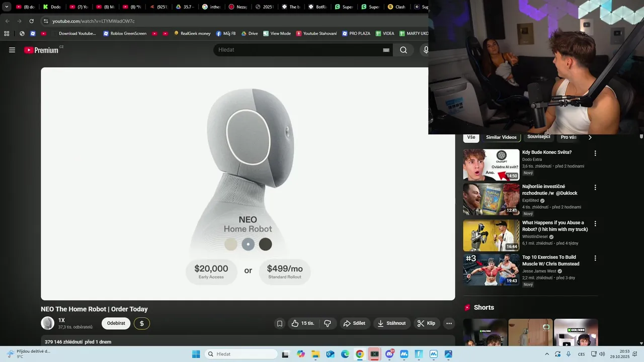Click the taskbar Hledat search box
Screen dimensions: 644x362
click(242, 354)
